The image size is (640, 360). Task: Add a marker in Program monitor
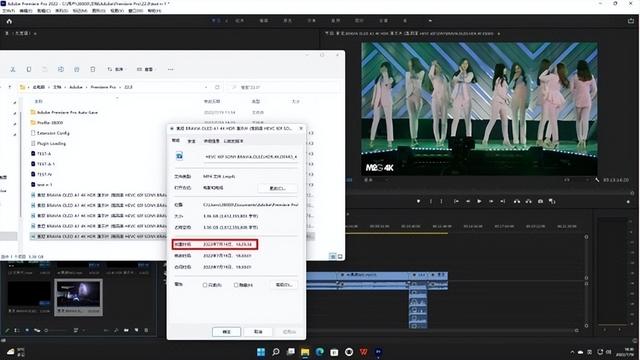(418, 201)
